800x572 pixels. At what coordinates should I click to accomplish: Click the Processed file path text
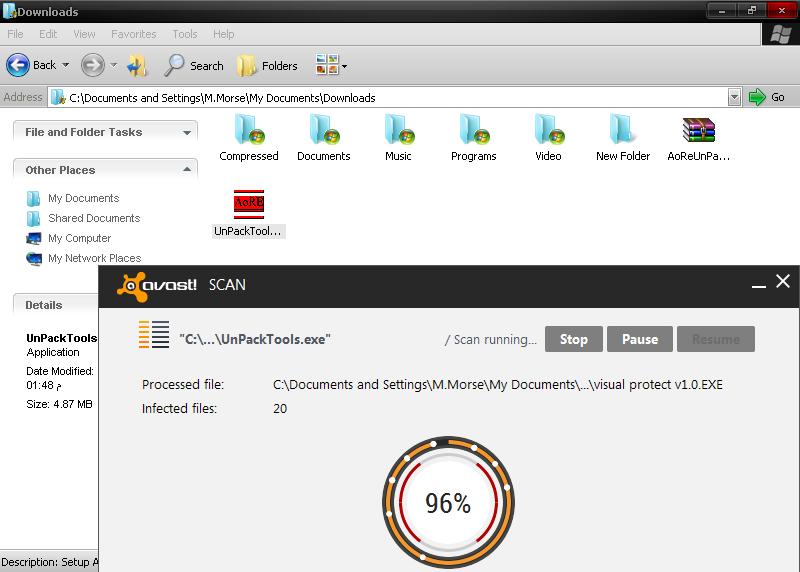pos(497,385)
